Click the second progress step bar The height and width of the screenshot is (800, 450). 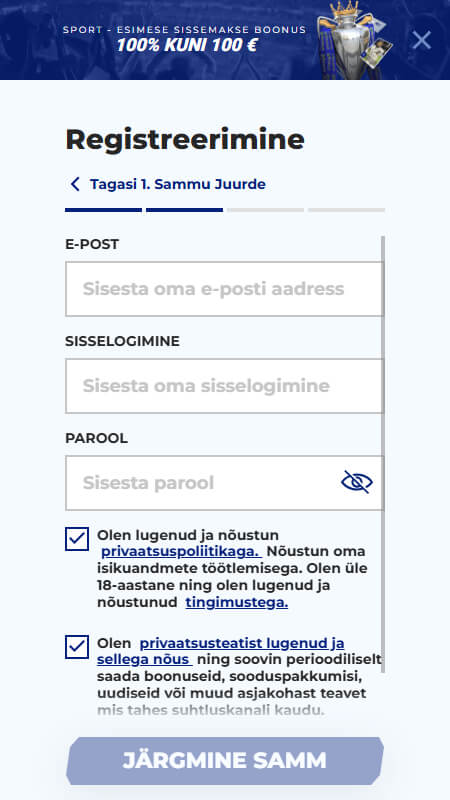pos(184,210)
